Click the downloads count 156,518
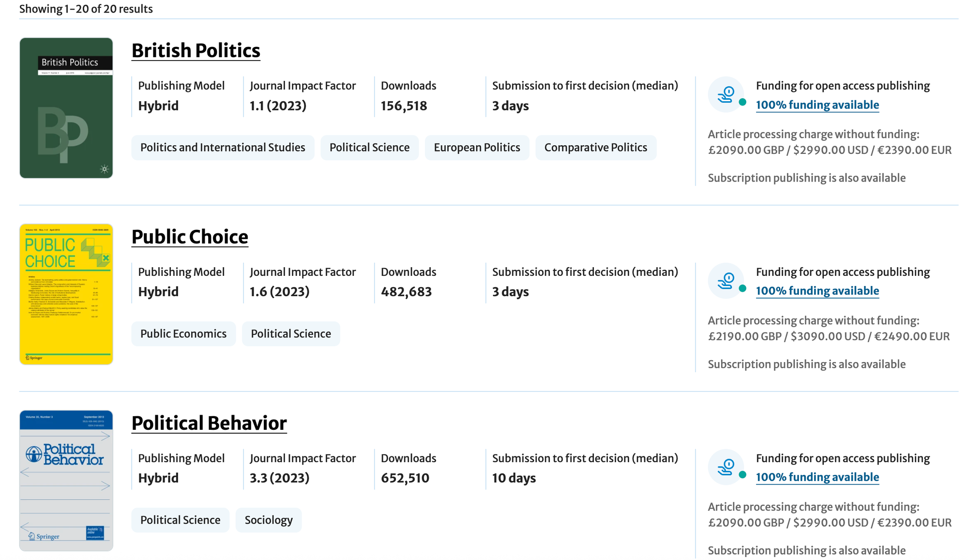The width and height of the screenshot is (968, 560). click(x=404, y=106)
